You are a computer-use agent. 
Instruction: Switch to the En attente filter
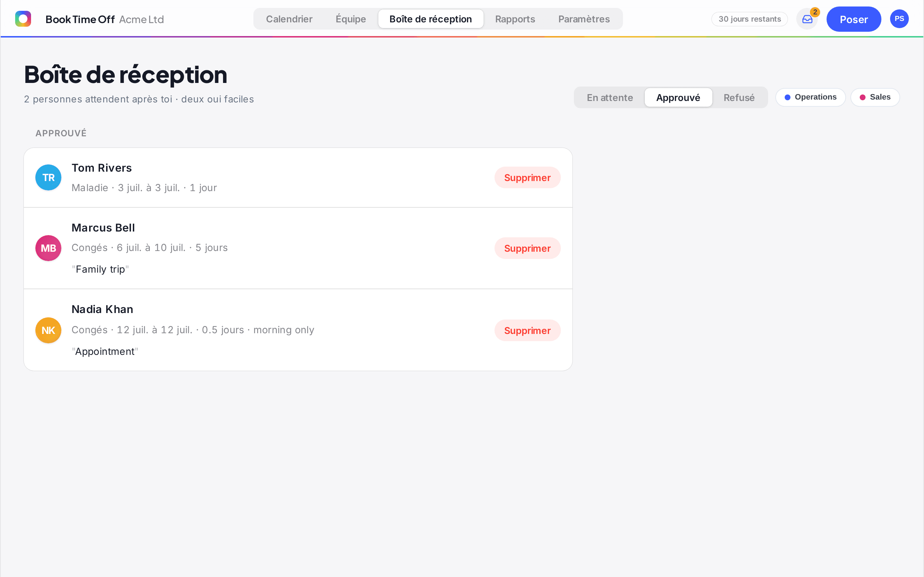(610, 98)
